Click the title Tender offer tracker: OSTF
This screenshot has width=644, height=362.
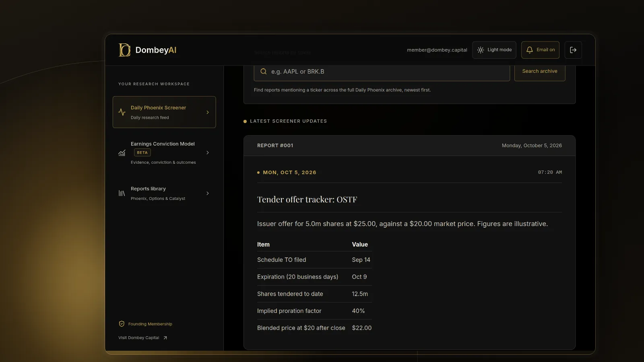307,200
